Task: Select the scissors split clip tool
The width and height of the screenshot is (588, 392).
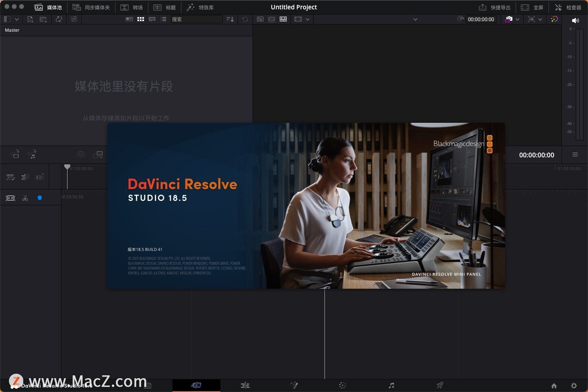Action: tap(25, 198)
